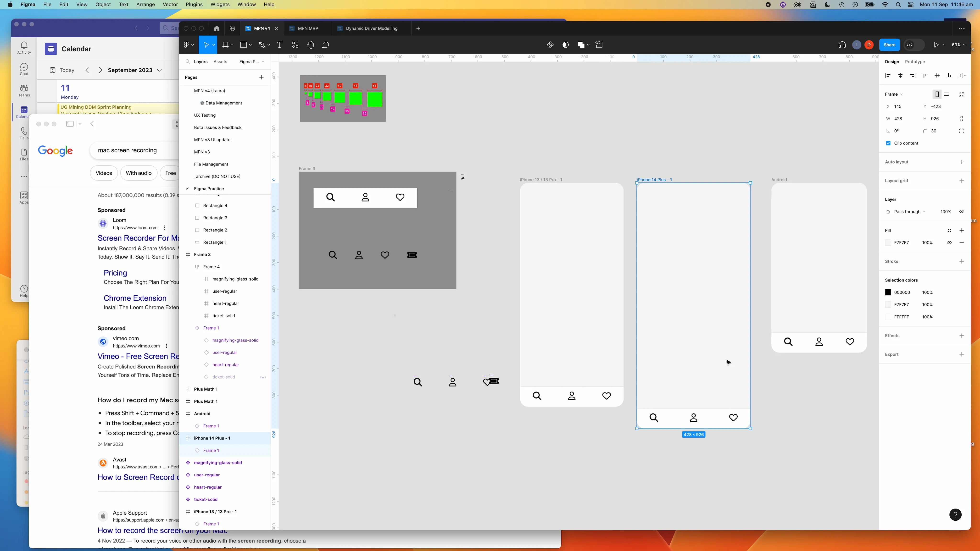
Task: Click the search icon in Layers panel
Action: pos(188,62)
